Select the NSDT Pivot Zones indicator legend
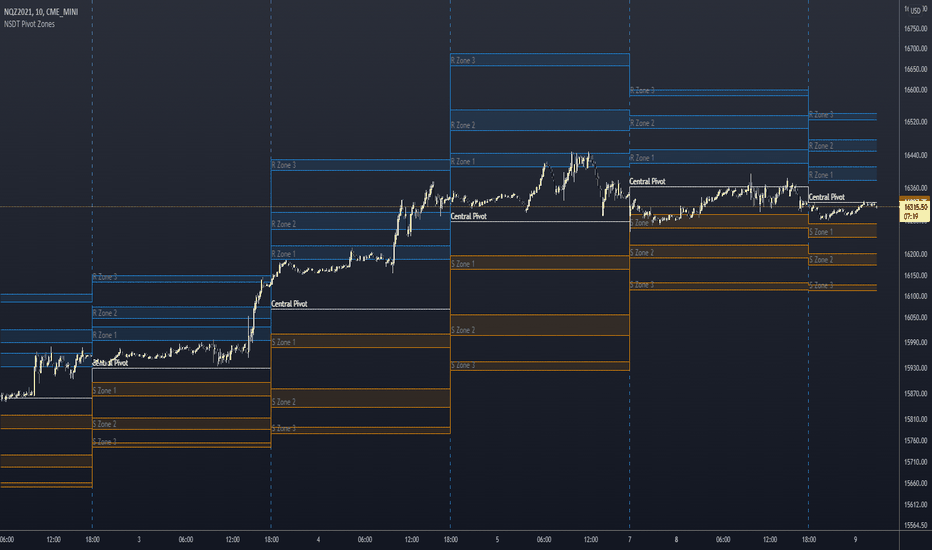 pos(29,24)
